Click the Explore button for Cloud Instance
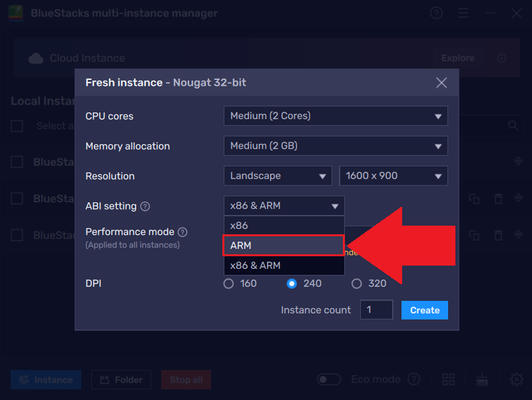 pyautogui.click(x=457, y=58)
